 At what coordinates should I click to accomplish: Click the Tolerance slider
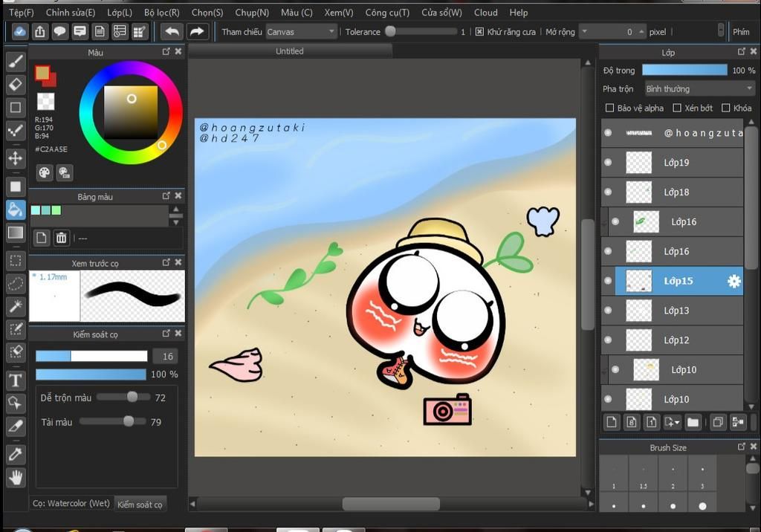pos(421,31)
